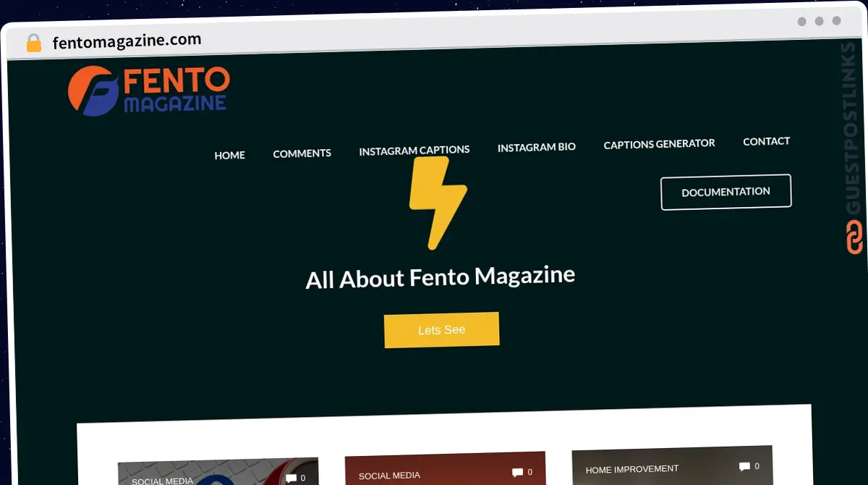Open the HOME IMPROVEMENT category link
The width and height of the screenshot is (868, 485).
(632, 468)
